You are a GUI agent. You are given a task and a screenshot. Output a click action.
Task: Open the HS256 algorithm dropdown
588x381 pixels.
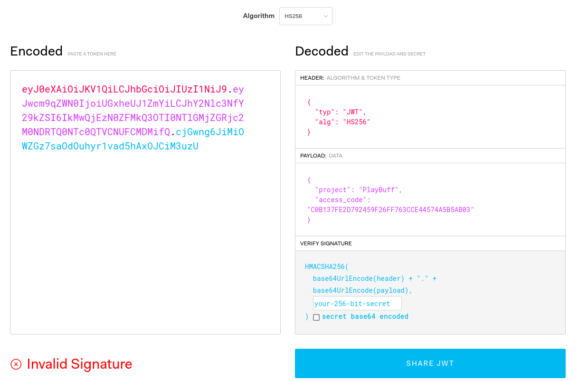(305, 16)
